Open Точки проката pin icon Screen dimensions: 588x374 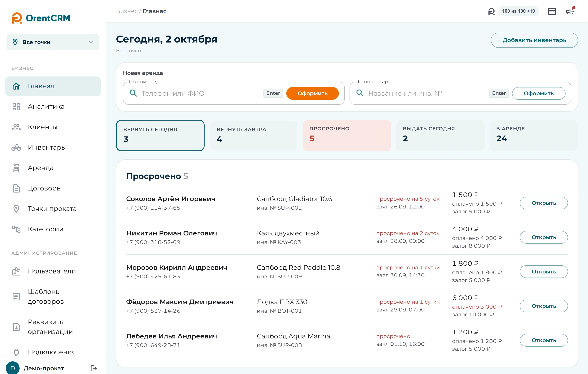tap(16, 209)
